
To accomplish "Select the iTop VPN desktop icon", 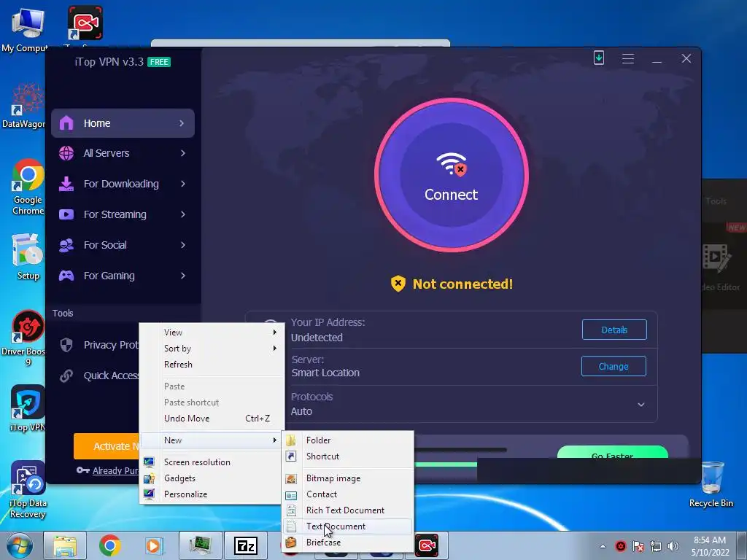I will click(28, 408).
